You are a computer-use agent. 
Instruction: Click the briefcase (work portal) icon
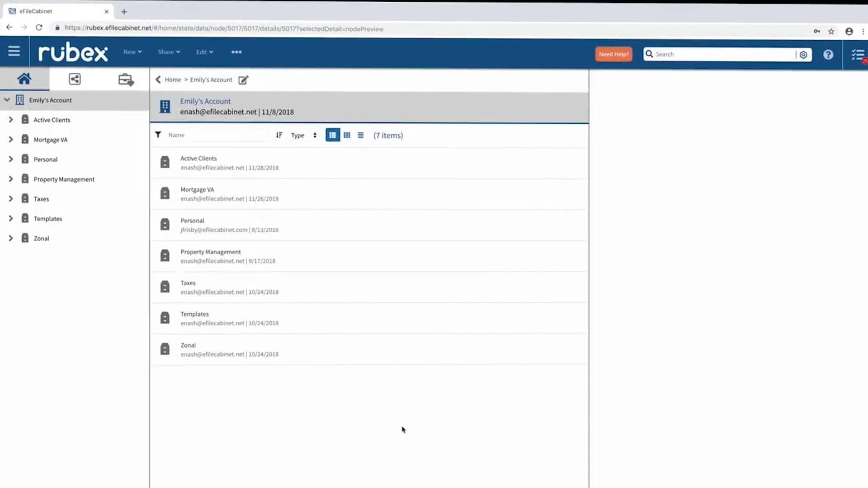tap(125, 79)
